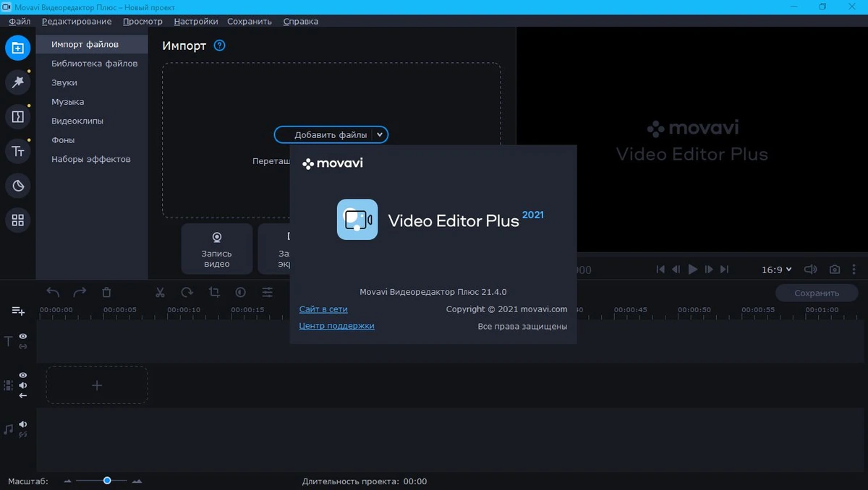
Task: Open the Сохранить menu in menu bar
Action: click(250, 21)
